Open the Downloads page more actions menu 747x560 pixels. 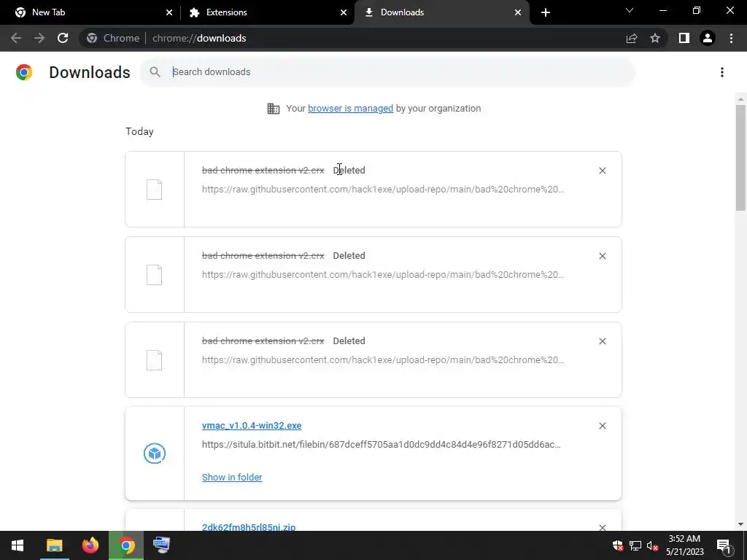[x=722, y=72]
